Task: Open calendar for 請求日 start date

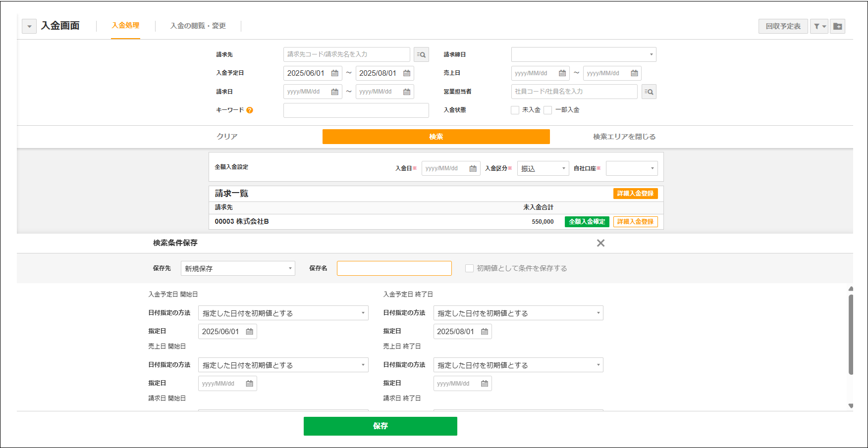Action: coord(335,92)
